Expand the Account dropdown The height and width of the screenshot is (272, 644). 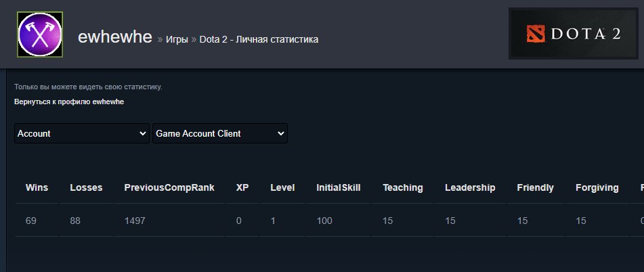click(x=82, y=133)
